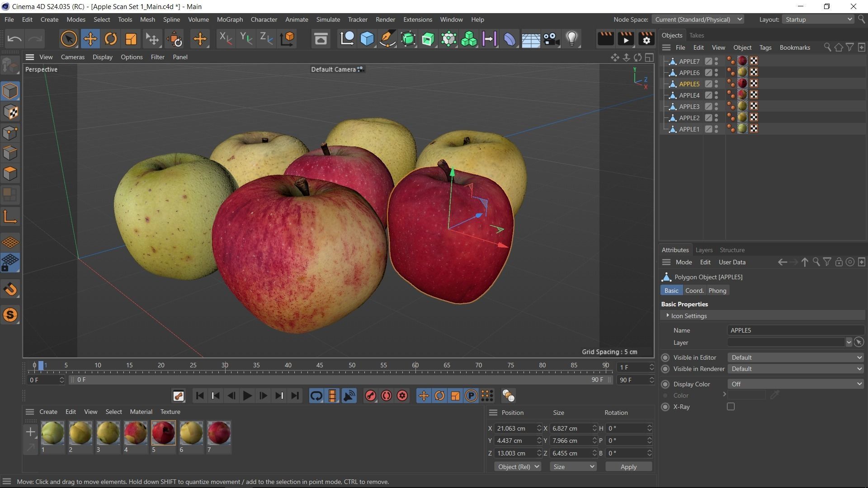Expand Icon Settings section
Image resolution: width=868 pixels, height=488 pixels.
click(x=668, y=315)
